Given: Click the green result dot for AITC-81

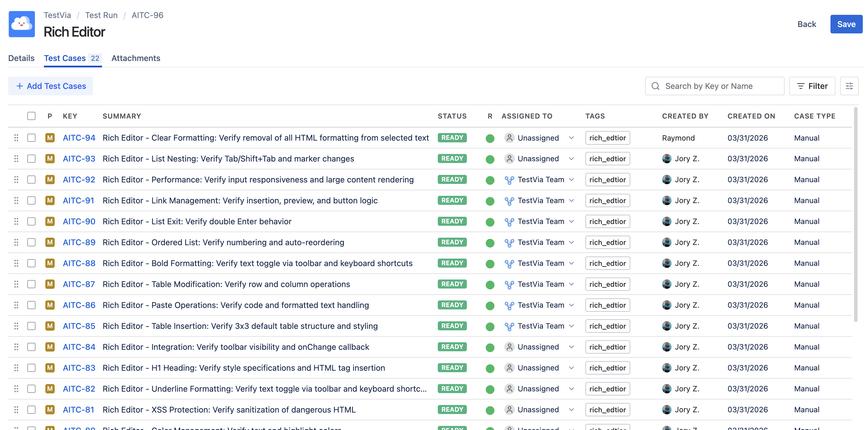Looking at the screenshot, I should click(x=490, y=410).
